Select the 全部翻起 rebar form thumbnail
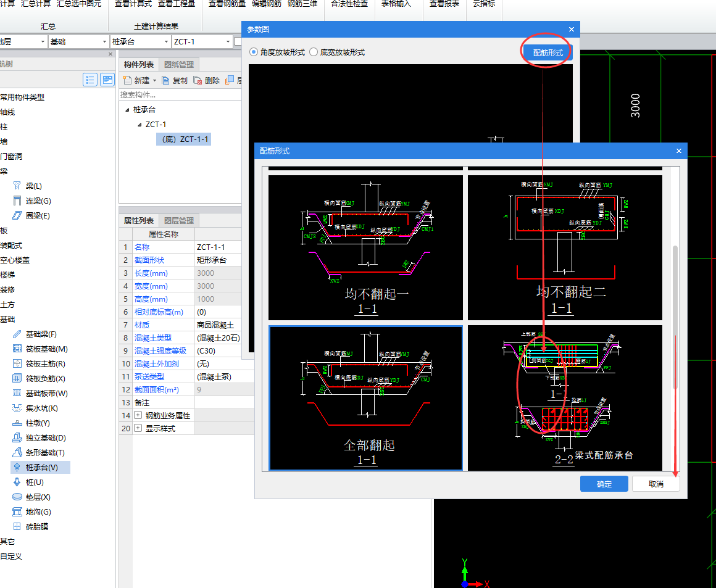Screen dimensions: 716x588 point(365,397)
